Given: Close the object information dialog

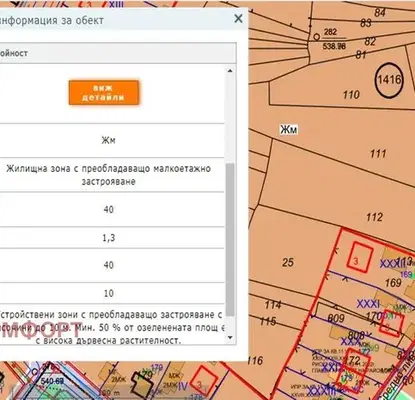Looking at the screenshot, I should [x=238, y=19].
